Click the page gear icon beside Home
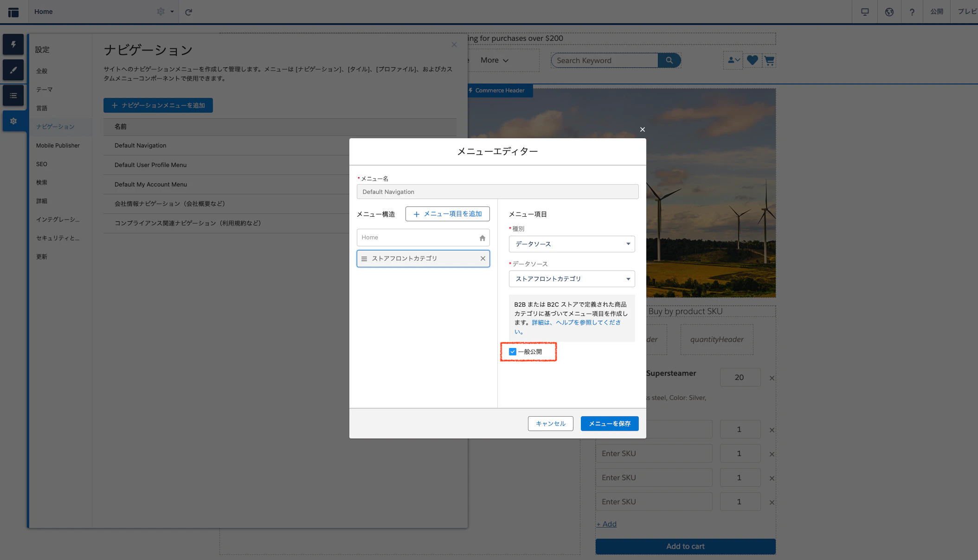 161,12
